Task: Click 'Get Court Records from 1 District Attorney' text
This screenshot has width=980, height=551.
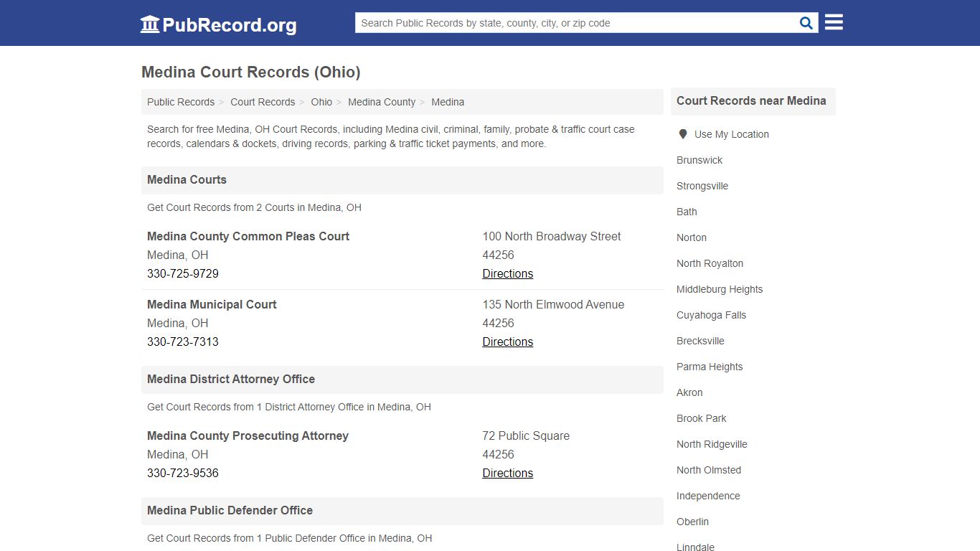Action: (x=289, y=407)
